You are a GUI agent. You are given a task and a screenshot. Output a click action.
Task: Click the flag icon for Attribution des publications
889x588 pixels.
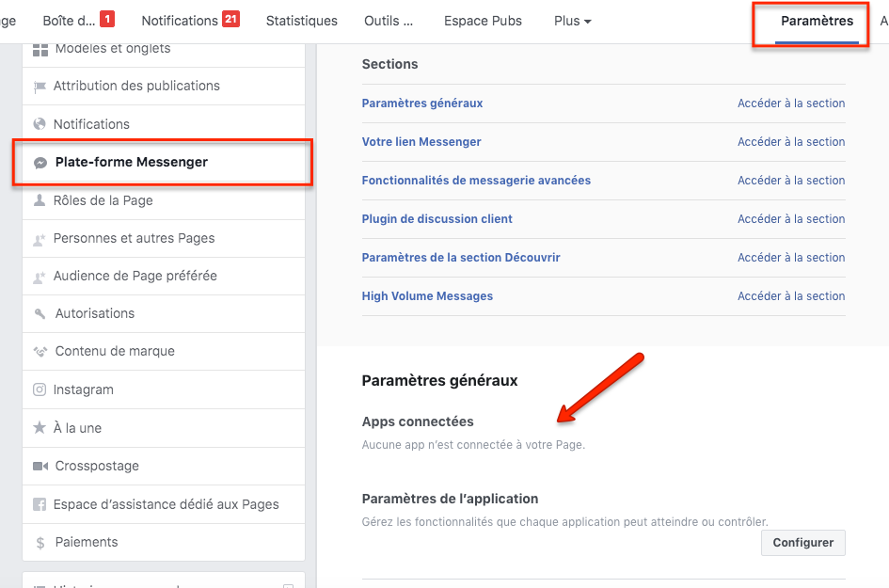(40, 87)
